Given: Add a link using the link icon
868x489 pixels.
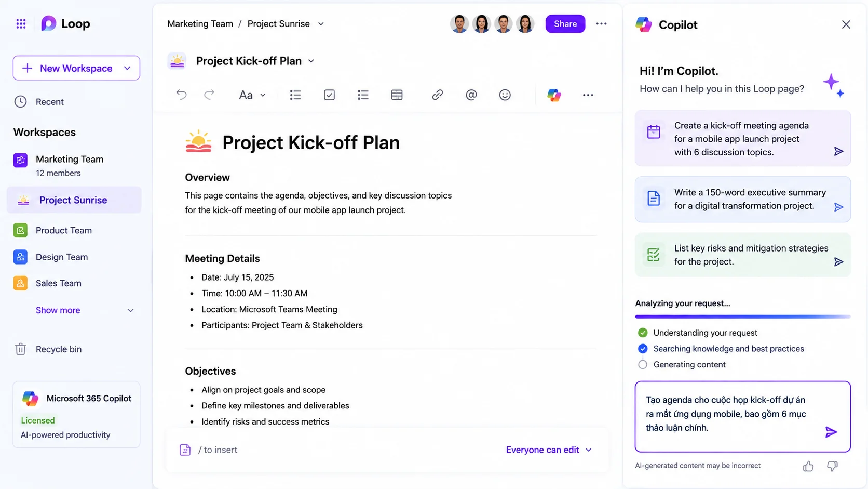Looking at the screenshot, I should pos(437,95).
